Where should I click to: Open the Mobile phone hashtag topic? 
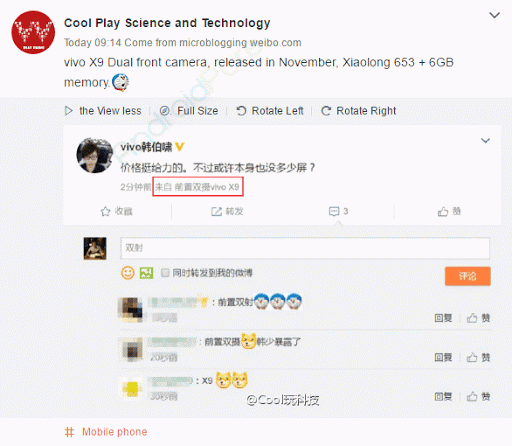point(106,432)
